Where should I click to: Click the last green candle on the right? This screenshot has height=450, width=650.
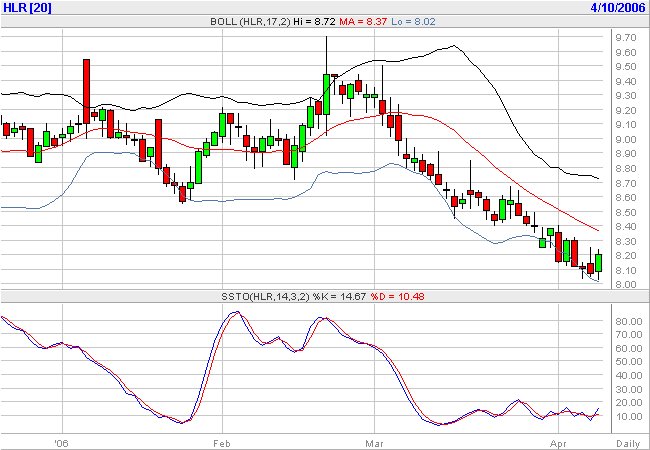click(598, 263)
